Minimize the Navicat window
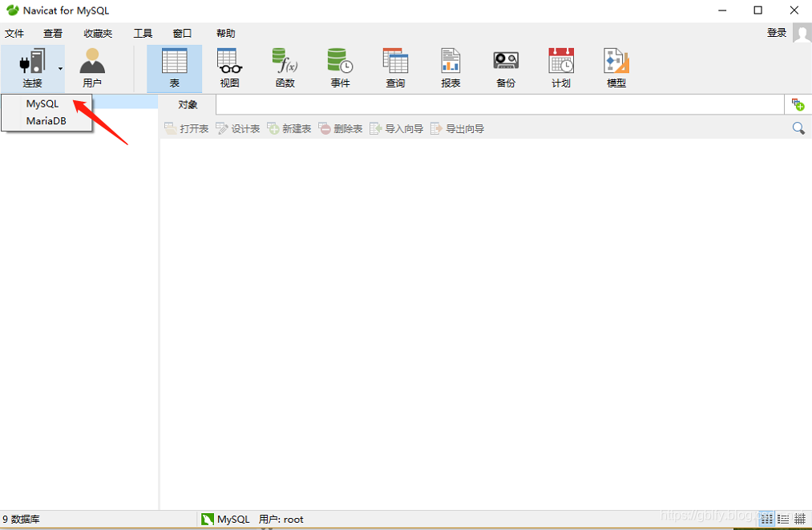Image resolution: width=812 pixels, height=530 pixels. (722, 10)
